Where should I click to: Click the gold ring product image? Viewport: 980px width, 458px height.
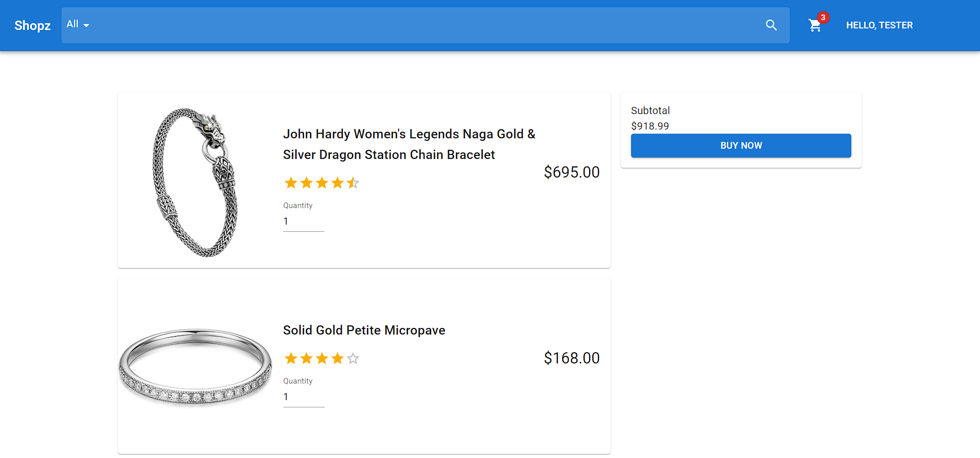(195, 366)
